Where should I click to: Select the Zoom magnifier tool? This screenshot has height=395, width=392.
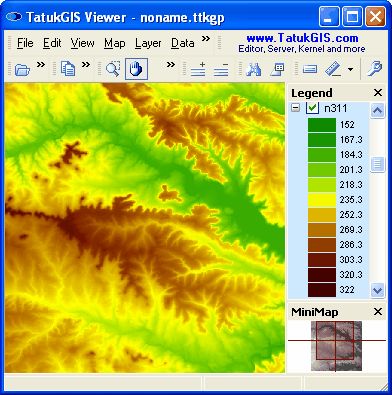[113, 69]
